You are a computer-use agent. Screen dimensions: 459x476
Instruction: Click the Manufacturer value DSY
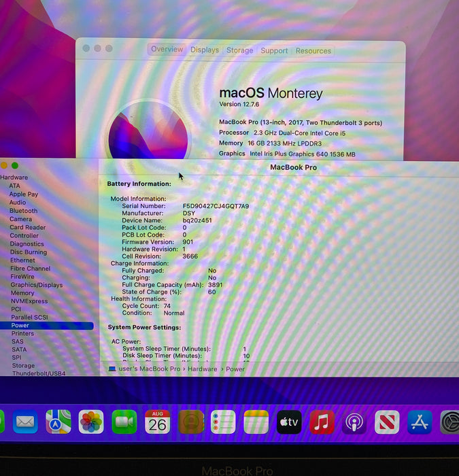[x=188, y=213]
